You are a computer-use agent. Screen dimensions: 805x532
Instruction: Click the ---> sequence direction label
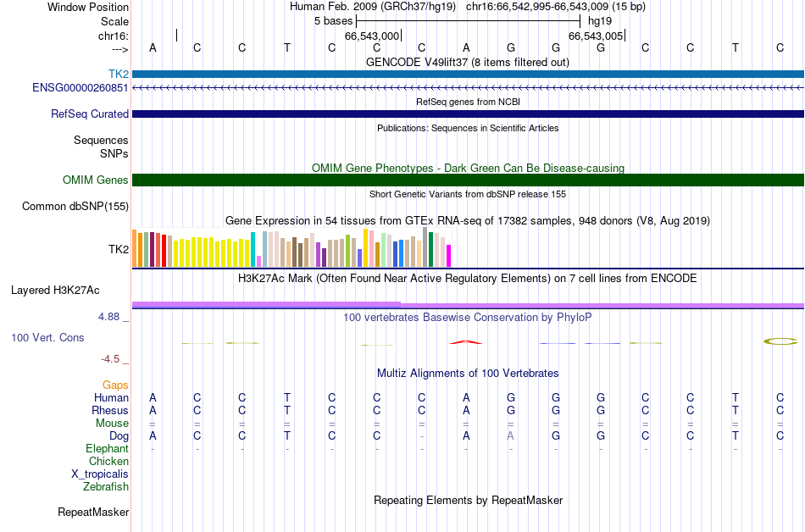(119, 49)
